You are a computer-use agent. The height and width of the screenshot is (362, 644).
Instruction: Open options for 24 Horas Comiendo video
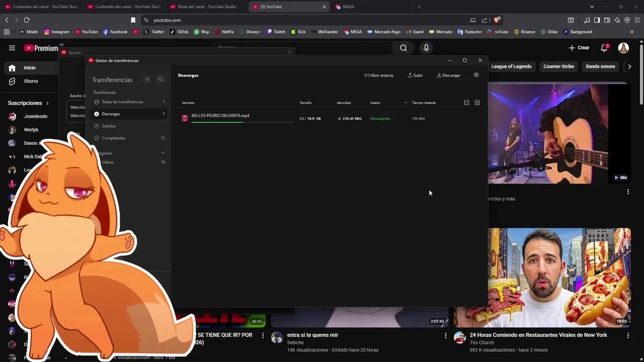[628, 335]
